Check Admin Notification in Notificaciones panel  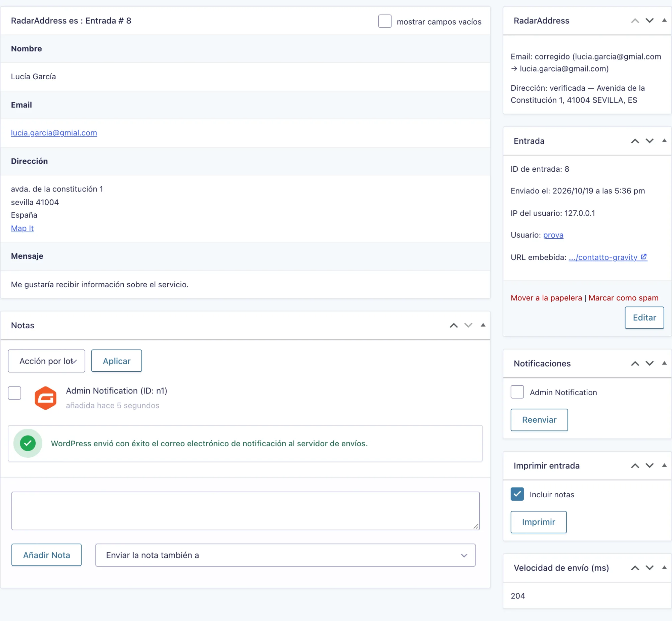(517, 392)
